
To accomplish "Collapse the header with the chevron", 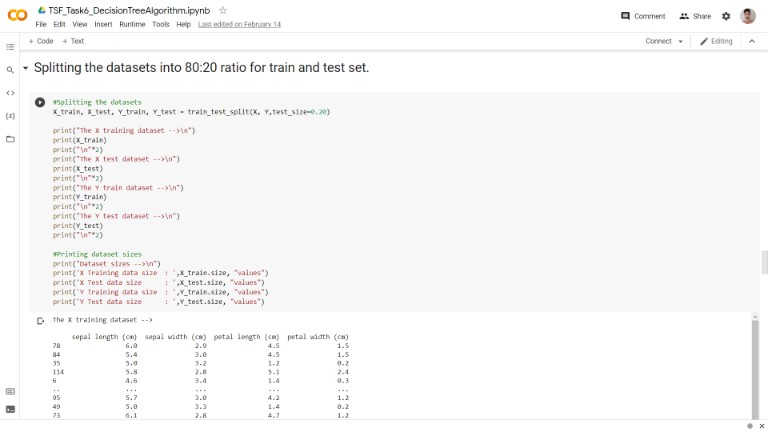I will coord(752,41).
